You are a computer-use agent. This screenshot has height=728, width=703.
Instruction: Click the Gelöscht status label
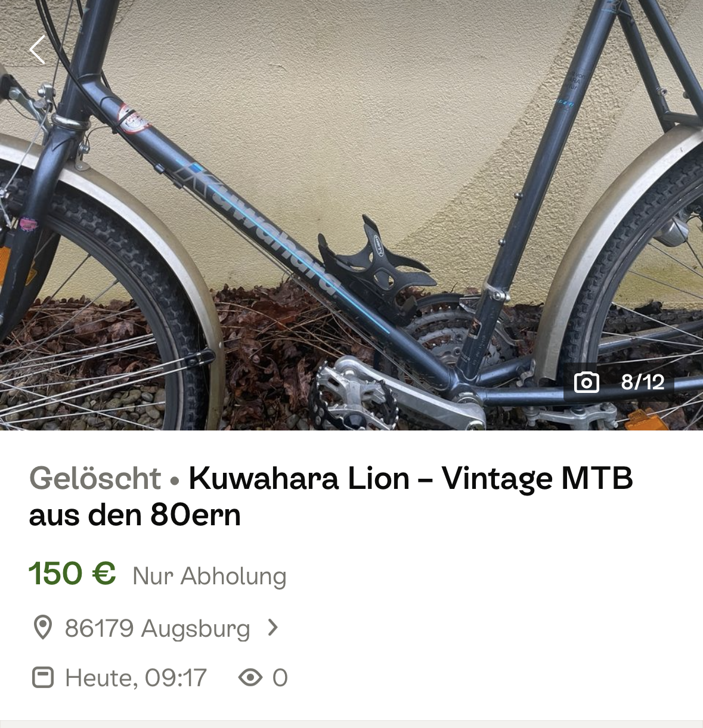point(95,478)
